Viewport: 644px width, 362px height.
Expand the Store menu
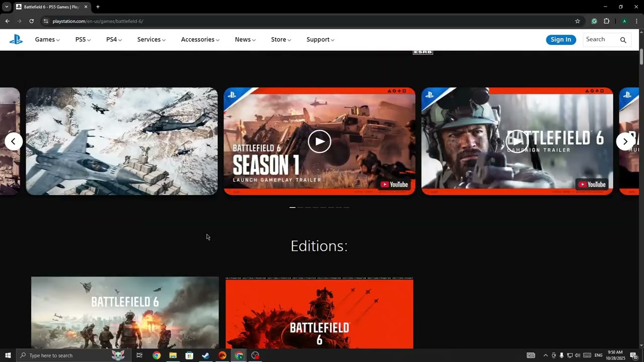(x=281, y=40)
